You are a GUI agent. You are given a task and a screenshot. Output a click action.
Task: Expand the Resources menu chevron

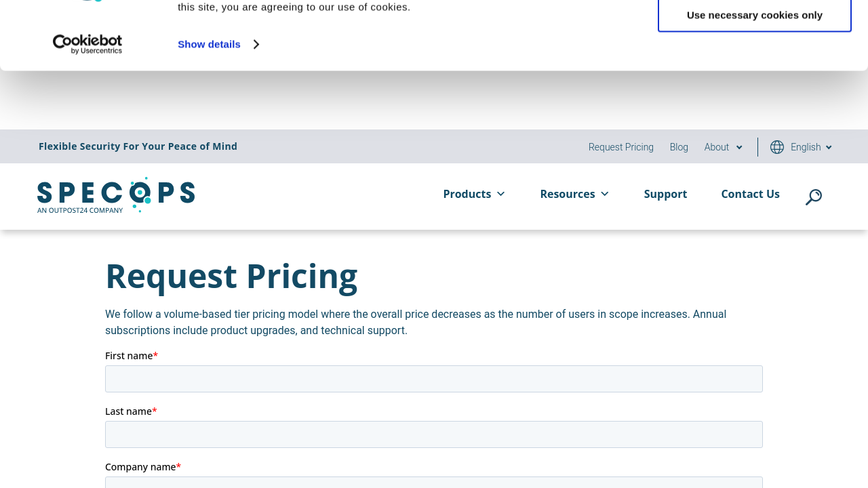pos(605,195)
